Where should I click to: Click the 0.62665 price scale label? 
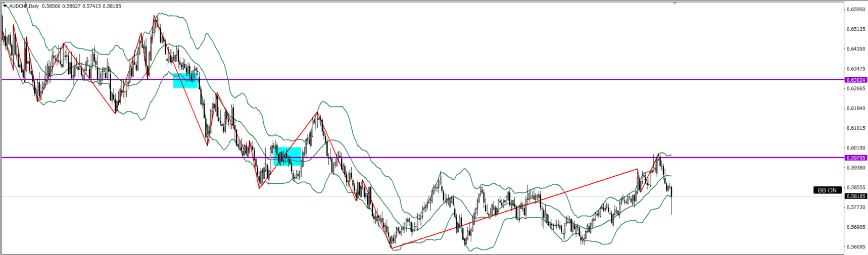coord(856,89)
